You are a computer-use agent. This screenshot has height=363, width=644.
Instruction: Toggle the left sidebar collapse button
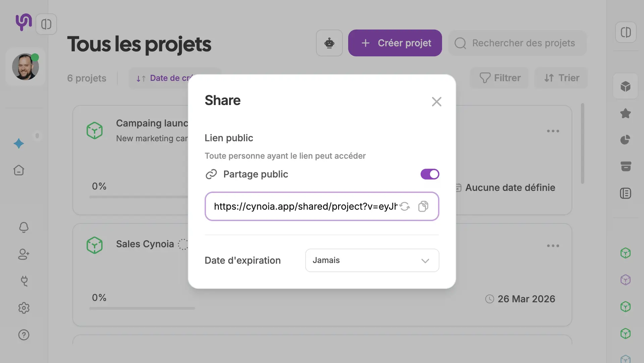[46, 24]
